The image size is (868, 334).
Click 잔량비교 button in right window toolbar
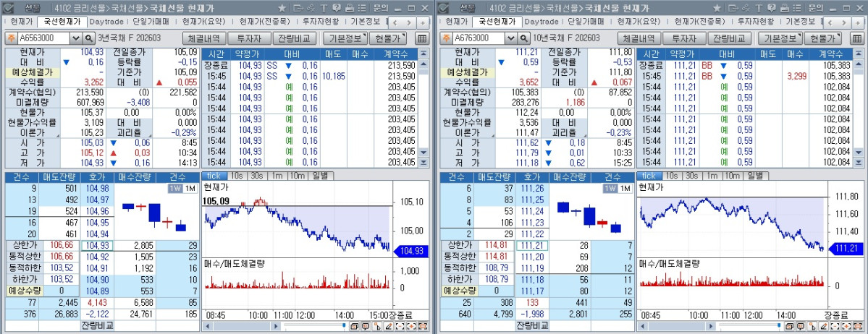click(x=729, y=38)
